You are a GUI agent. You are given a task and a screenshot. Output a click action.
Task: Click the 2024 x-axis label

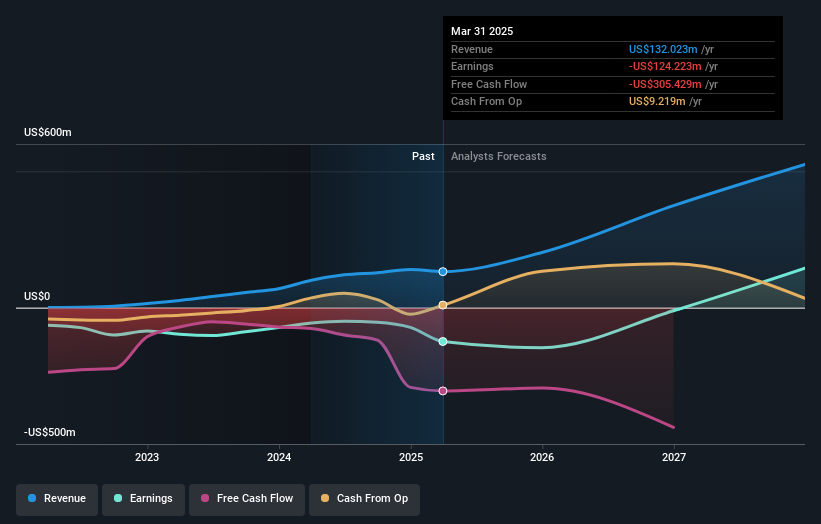(279, 457)
